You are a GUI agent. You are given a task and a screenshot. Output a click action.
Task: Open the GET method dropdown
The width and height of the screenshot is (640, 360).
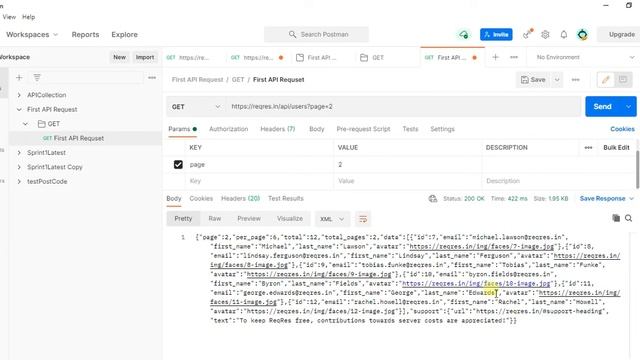[x=196, y=107]
